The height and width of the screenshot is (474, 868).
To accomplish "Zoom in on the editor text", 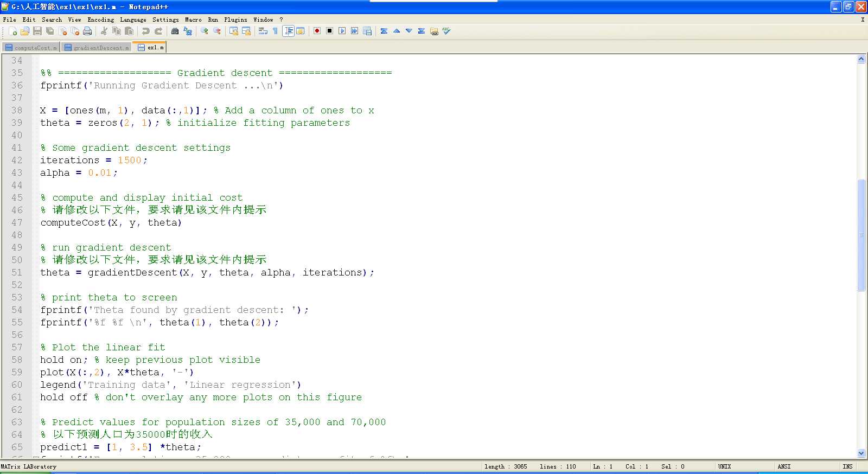I will click(205, 31).
